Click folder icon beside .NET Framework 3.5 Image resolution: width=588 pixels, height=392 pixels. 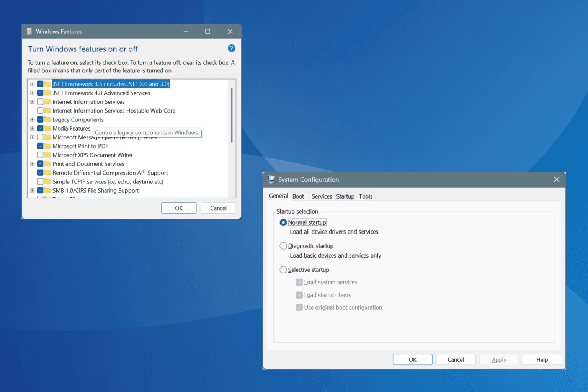point(47,84)
